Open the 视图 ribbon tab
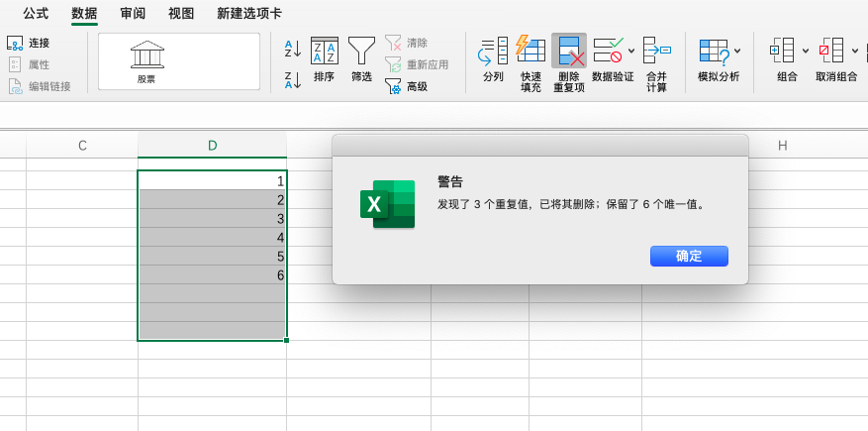 [x=181, y=13]
